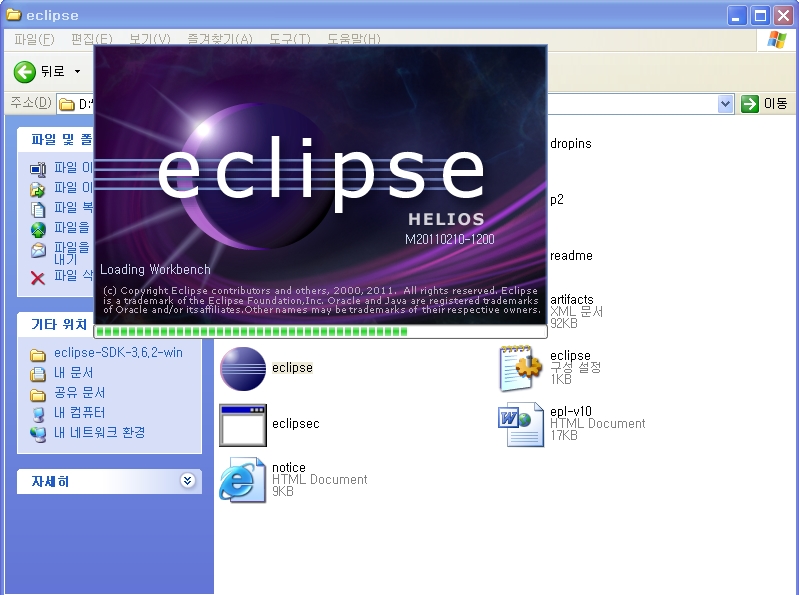Click the notice file name
Viewport: 799px width, 595px height.
[x=288, y=468]
